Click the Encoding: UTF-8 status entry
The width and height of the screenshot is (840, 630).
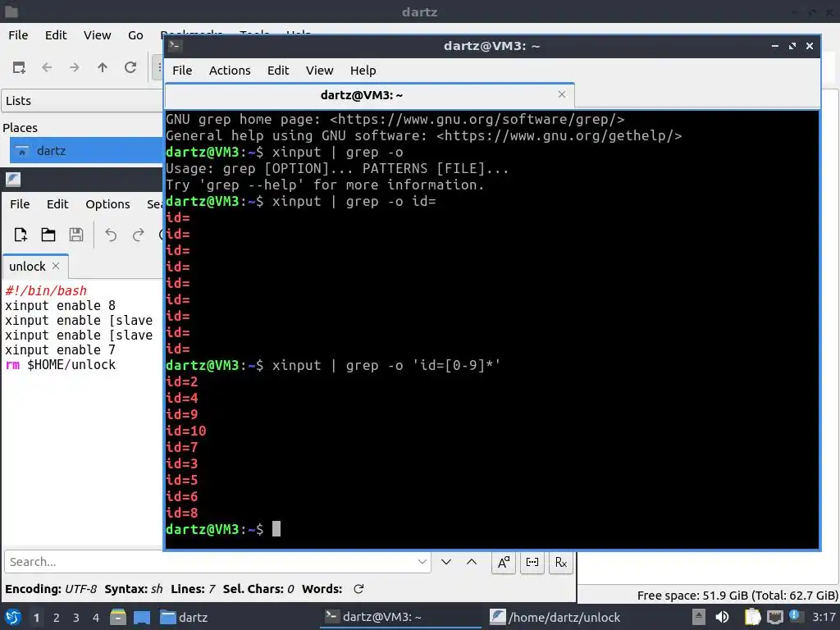[x=51, y=589]
